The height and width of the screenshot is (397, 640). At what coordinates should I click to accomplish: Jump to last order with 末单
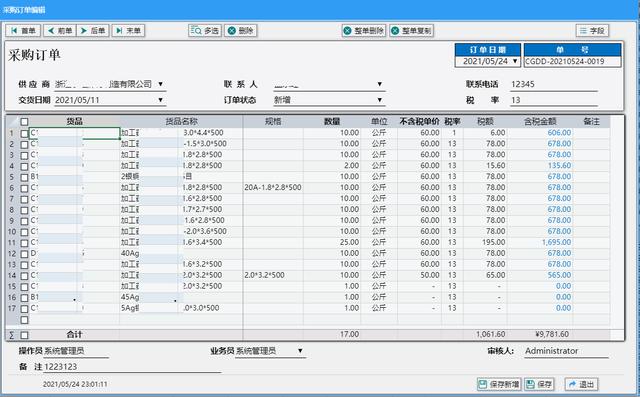(128, 31)
